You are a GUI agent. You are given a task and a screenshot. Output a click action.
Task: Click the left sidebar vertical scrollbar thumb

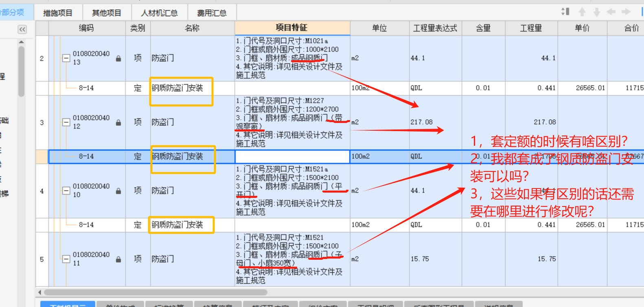tap(21, 71)
